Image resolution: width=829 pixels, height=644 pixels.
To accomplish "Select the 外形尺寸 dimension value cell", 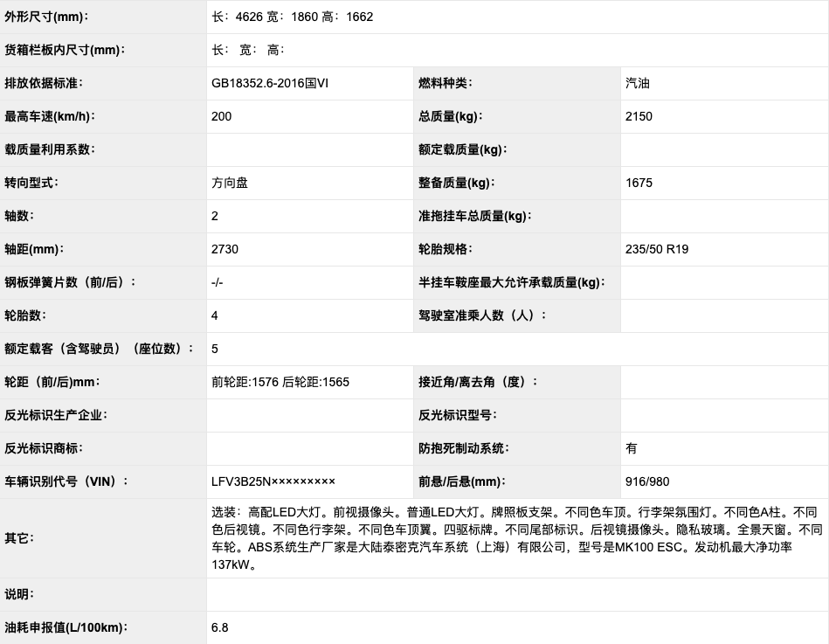I will (x=306, y=17).
